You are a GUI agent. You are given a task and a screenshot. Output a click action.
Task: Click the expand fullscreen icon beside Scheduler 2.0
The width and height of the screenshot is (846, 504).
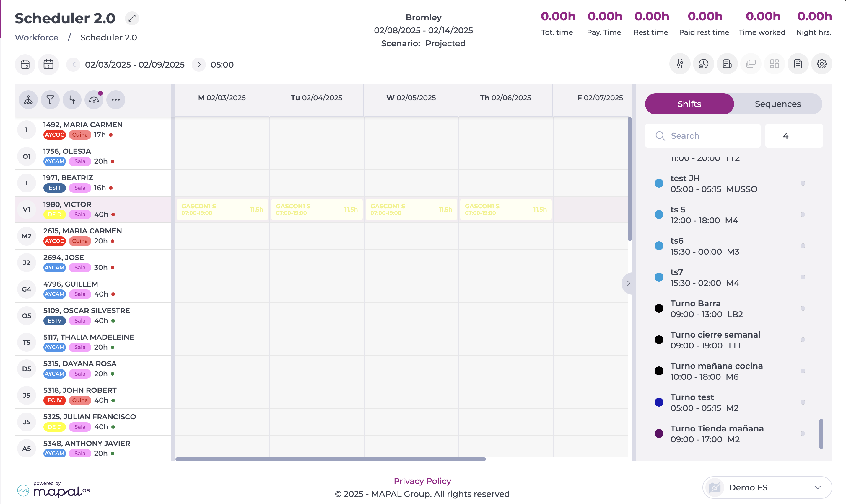pos(132,18)
